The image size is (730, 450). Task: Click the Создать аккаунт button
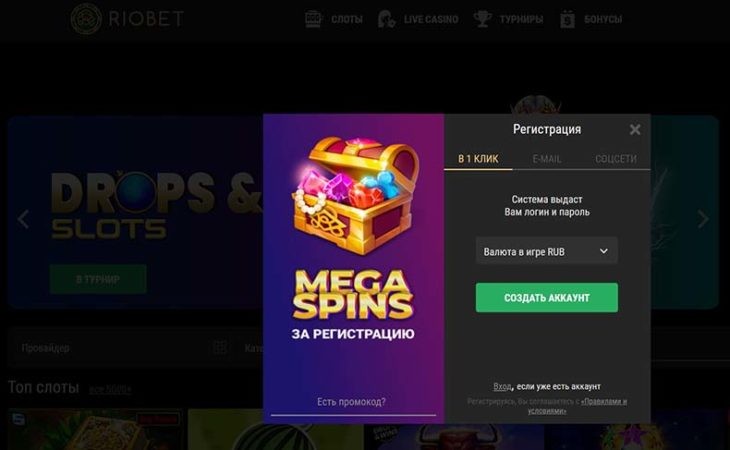coord(547,298)
